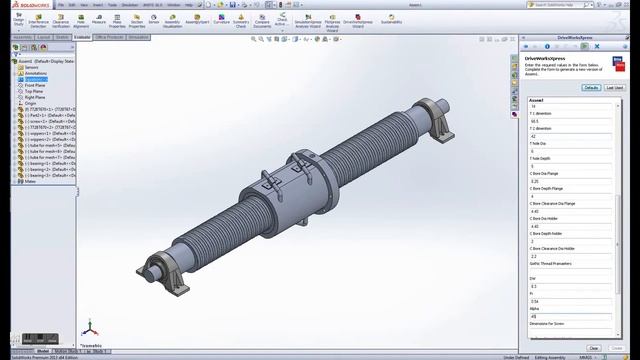Screen dimensions: 640x360
Task: Click the Alpha value field
Action: tap(570, 316)
